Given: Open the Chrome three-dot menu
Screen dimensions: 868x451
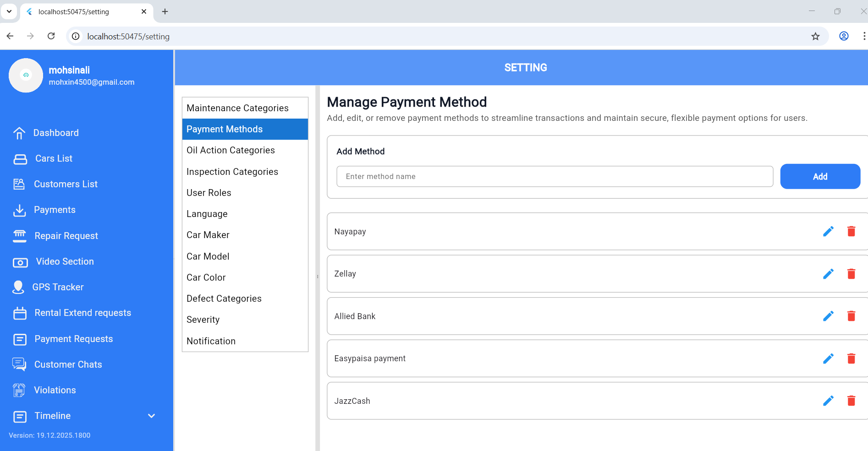Looking at the screenshot, I should pos(863,36).
